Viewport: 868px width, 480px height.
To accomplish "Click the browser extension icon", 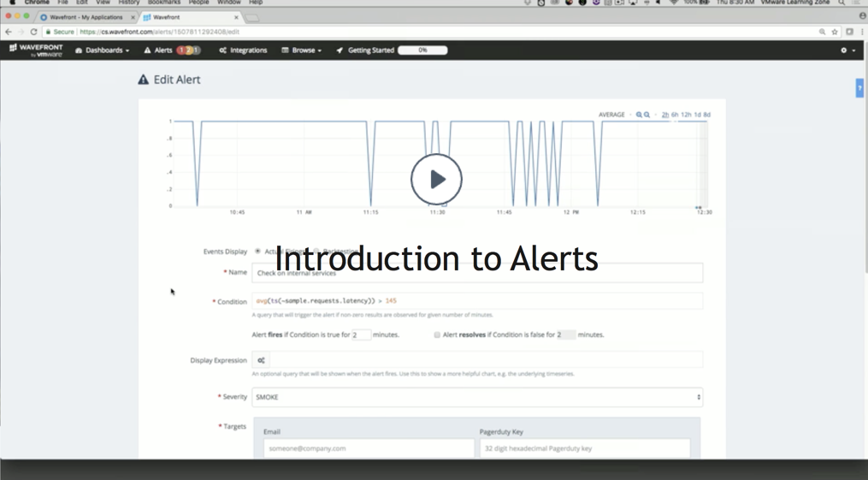I will (x=850, y=33).
